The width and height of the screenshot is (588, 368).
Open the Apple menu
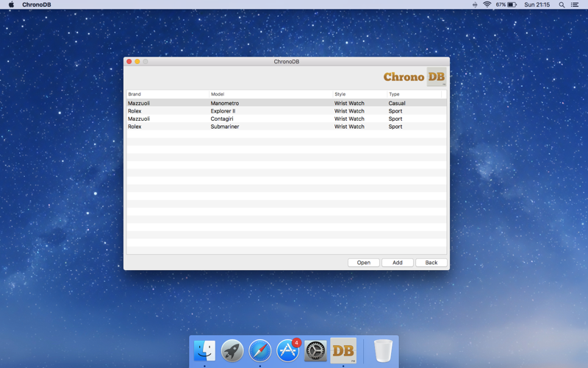(11, 4)
